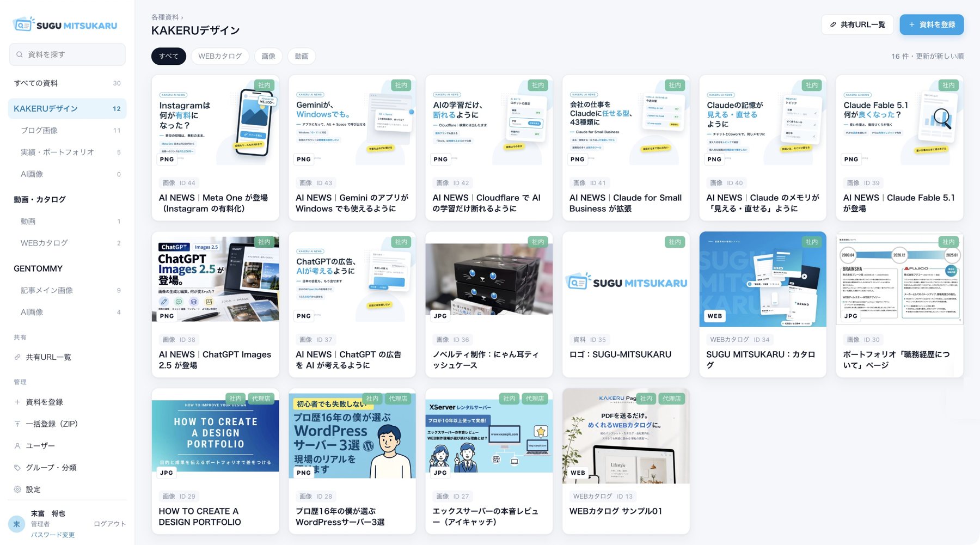Focus the 資料を探す search field
Image resolution: width=980 pixels, height=545 pixels.
(x=68, y=54)
